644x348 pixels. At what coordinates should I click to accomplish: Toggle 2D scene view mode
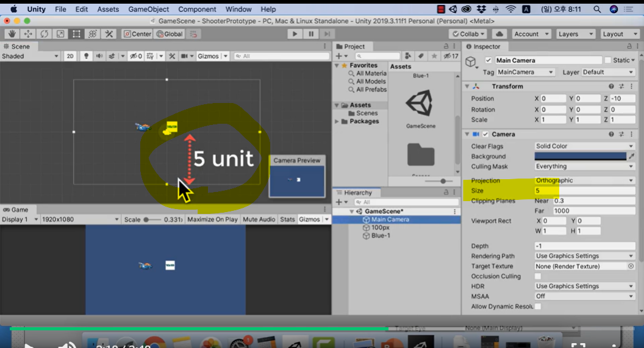pos(70,56)
